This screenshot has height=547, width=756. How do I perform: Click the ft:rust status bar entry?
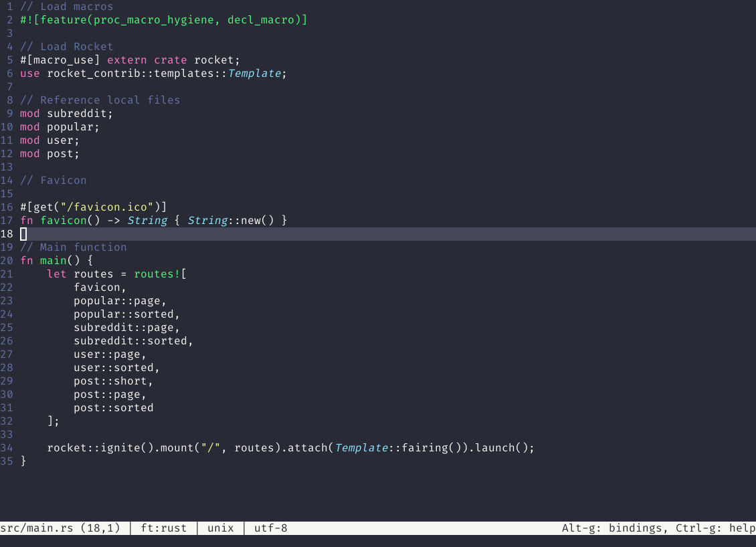point(163,528)
